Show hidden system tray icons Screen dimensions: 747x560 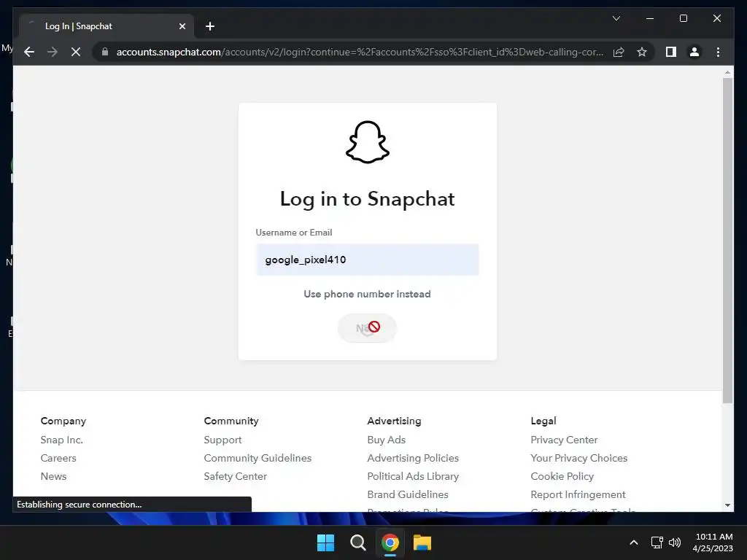click(634, 542)
